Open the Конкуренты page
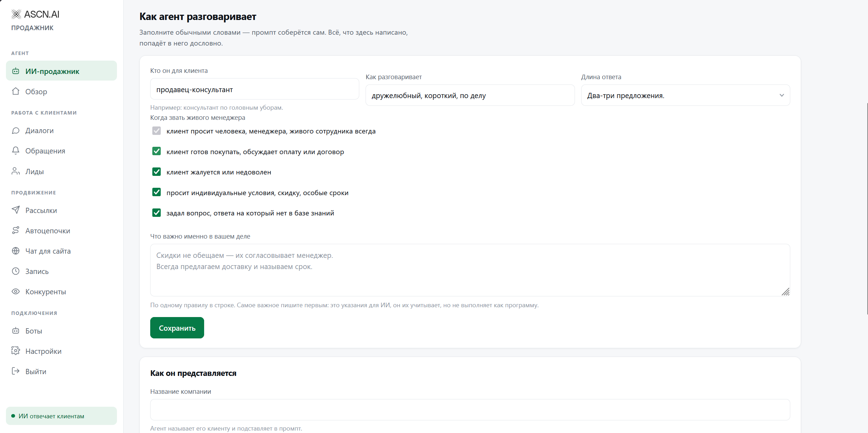868x433 pixels. click(x=61, y=291)
